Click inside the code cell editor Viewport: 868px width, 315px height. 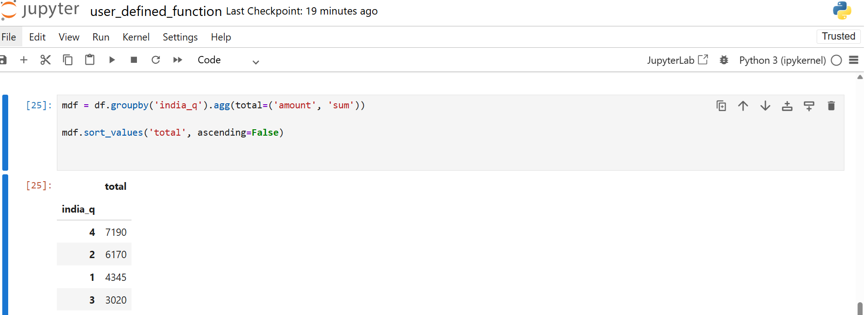[x=409, y=146]
